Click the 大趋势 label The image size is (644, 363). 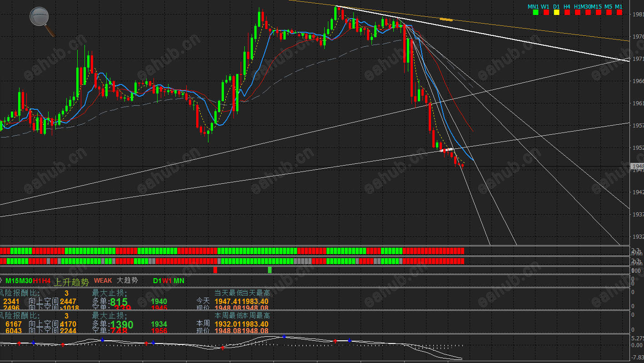pos(127,281)
